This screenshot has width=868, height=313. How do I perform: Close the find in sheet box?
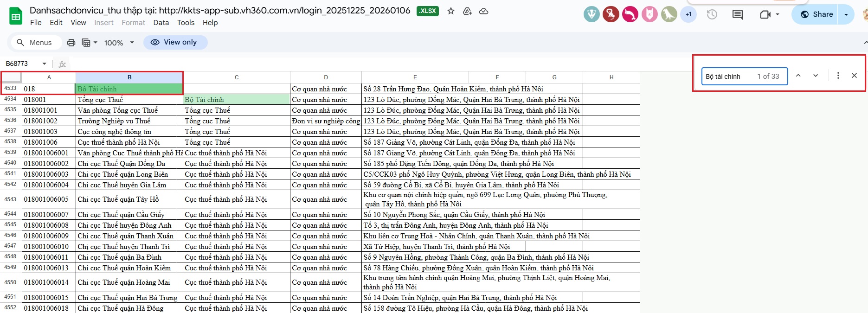[854, 76]
